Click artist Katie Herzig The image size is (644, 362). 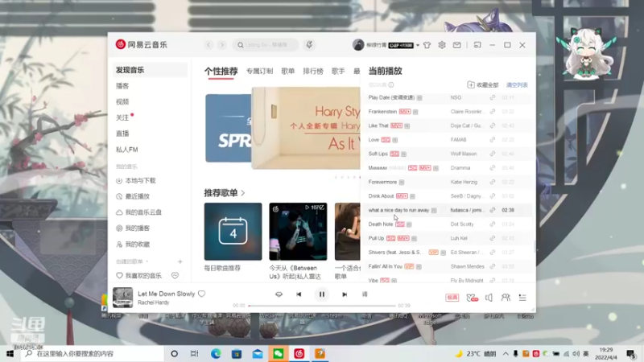pos(464,182)
